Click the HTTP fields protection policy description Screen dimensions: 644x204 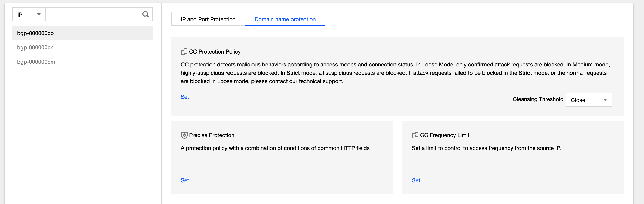[x=275, y=148]
